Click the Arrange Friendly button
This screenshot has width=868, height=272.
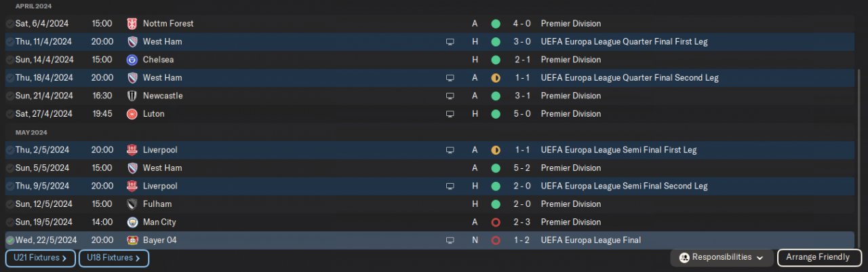point(819,258)
